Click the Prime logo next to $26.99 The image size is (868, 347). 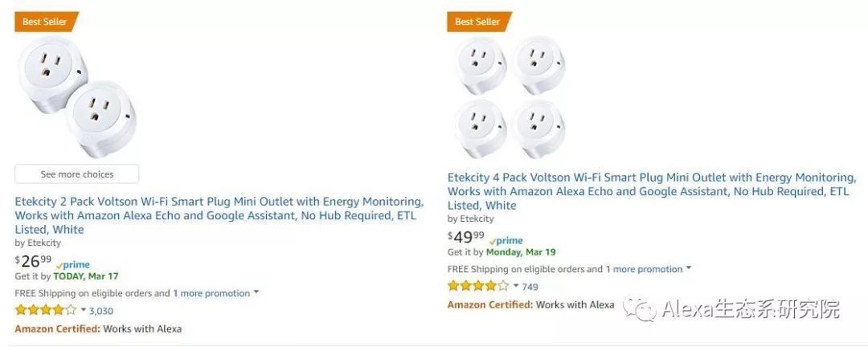pyautogui.click(x=73, y=265)
